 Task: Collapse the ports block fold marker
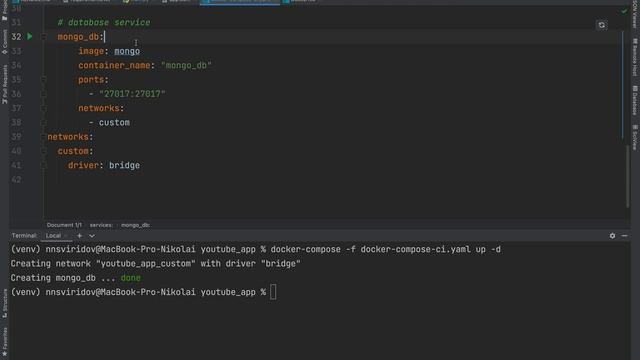tap(44, 80)
